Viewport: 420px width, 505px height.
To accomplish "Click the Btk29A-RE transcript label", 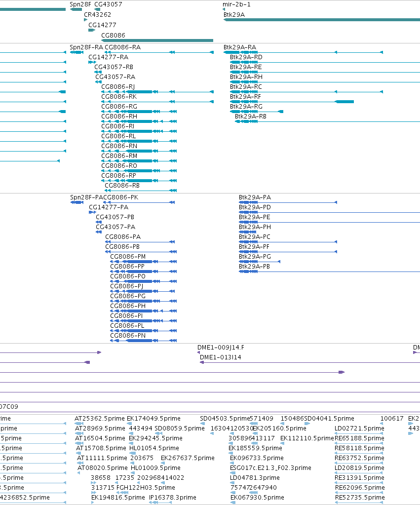I will click(x=246, y=67).
